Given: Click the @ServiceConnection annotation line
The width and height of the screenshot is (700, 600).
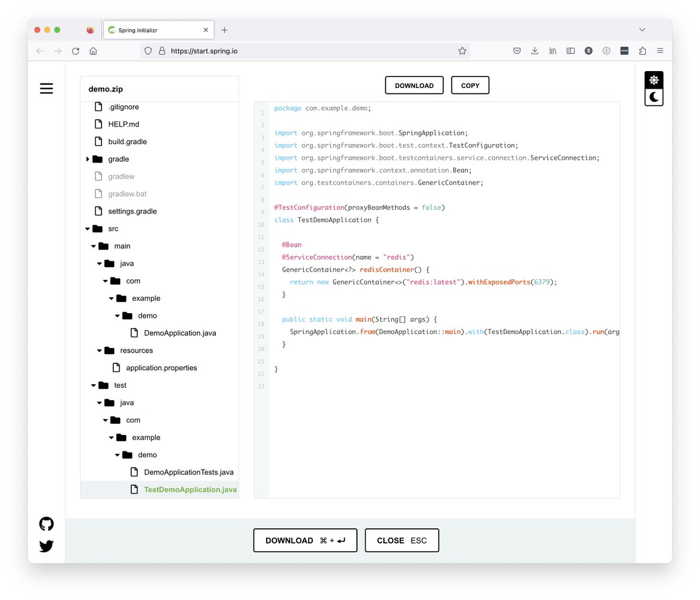Looking at the screenshot, I should (348, 257).
